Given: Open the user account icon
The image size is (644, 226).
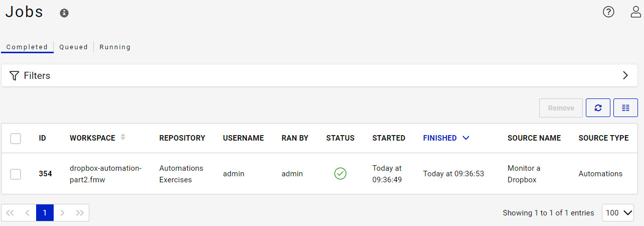Looking at the screenshot, I should tap(636, 12).
